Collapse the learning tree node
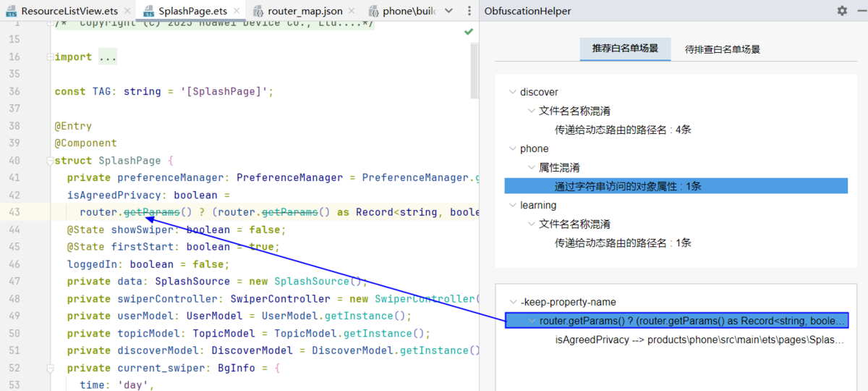 (x=511, y=205)
